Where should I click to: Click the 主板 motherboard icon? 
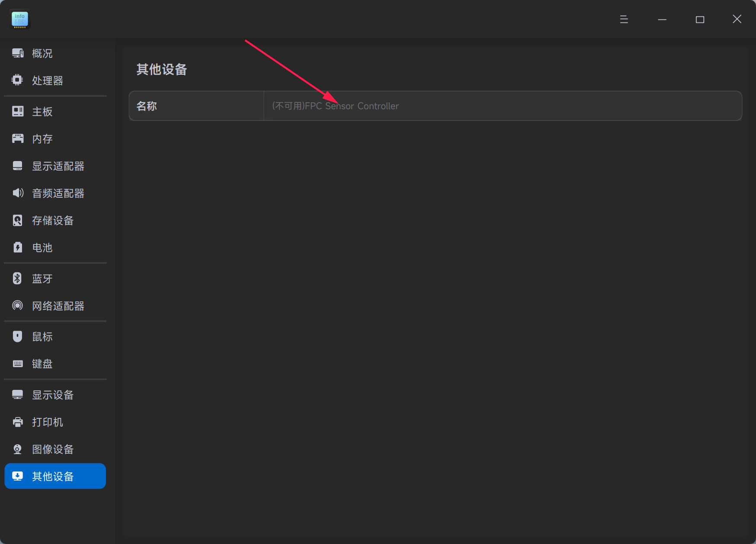[17, 111]
